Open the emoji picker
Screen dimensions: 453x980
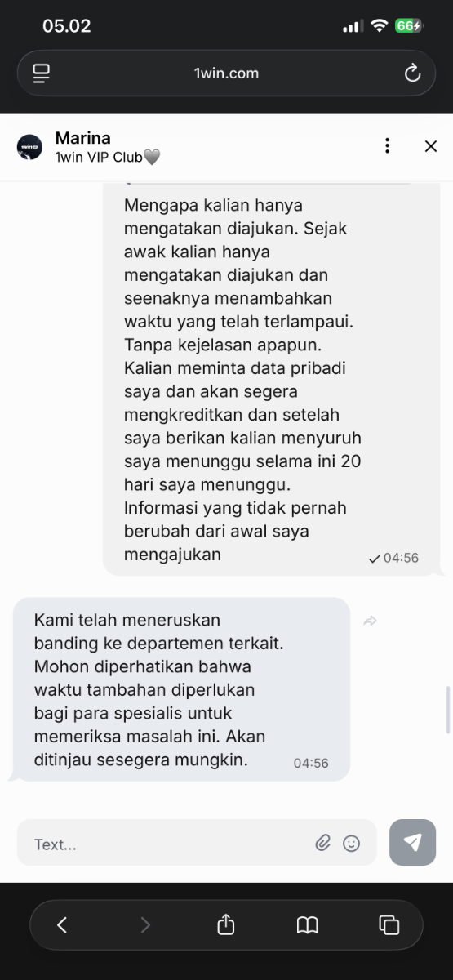(x=352, y=843)
